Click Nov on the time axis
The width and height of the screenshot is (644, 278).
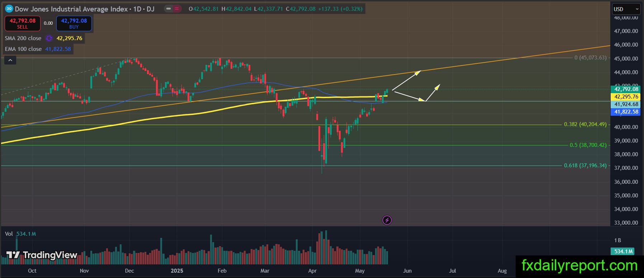click(84, 271)
